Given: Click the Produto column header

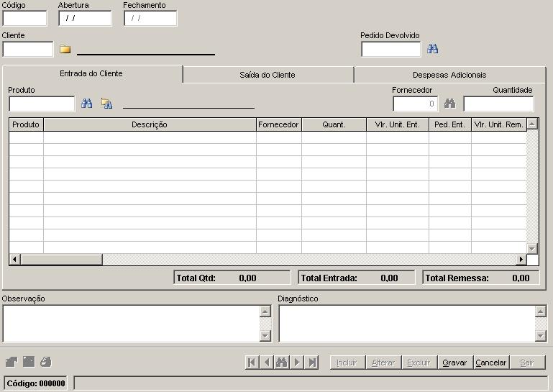Looking at the screenshot, I should pyautogui.click(x=26, y=124).
